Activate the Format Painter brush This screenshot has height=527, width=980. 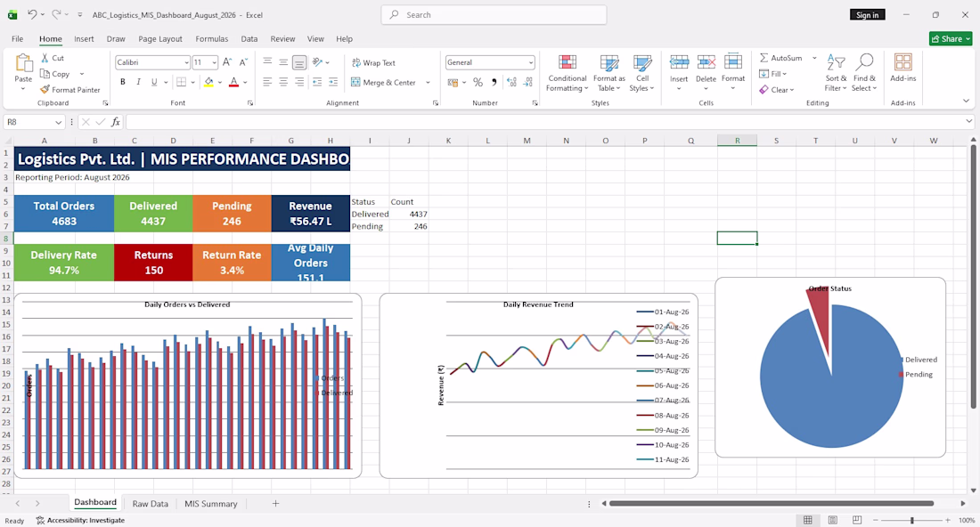[45, 89]
